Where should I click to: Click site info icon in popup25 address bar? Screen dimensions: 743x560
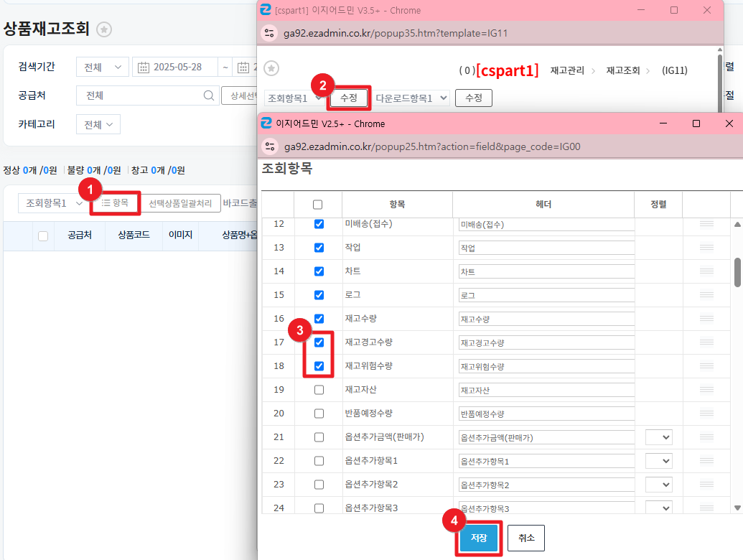[x=269, y=146]
